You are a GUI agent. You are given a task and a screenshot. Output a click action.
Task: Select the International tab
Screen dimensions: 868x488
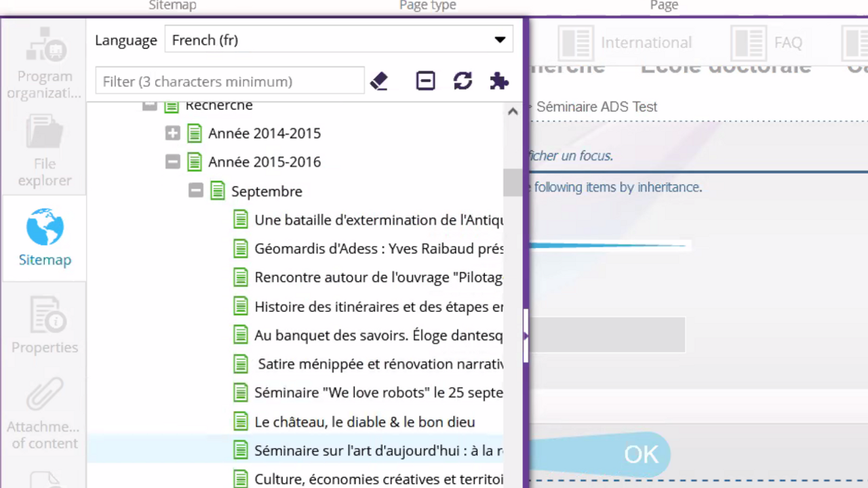pyautogui.click(x=625, y=43)
